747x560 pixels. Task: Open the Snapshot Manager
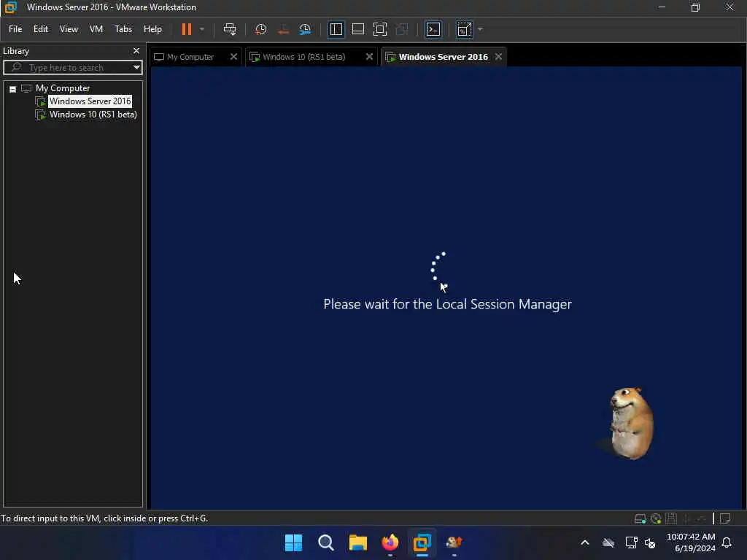click(x=305, y=29)
